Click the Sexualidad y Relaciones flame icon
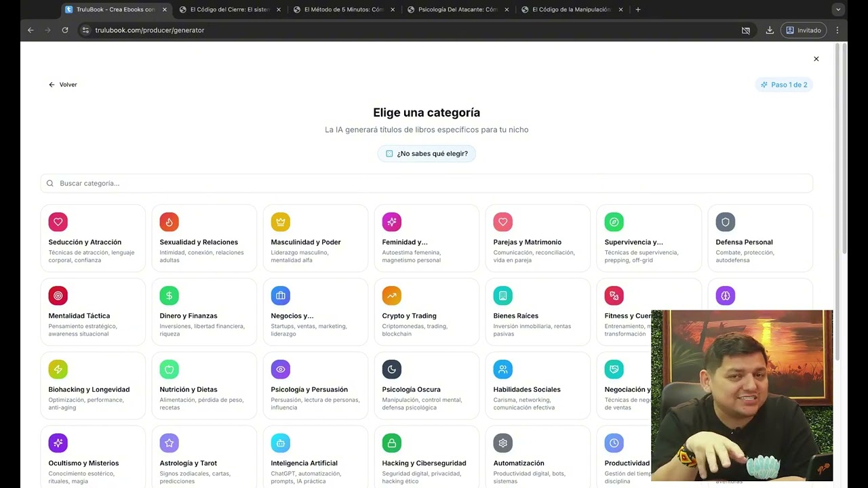The height and width of the screenshot is (488, 868). 169,222
